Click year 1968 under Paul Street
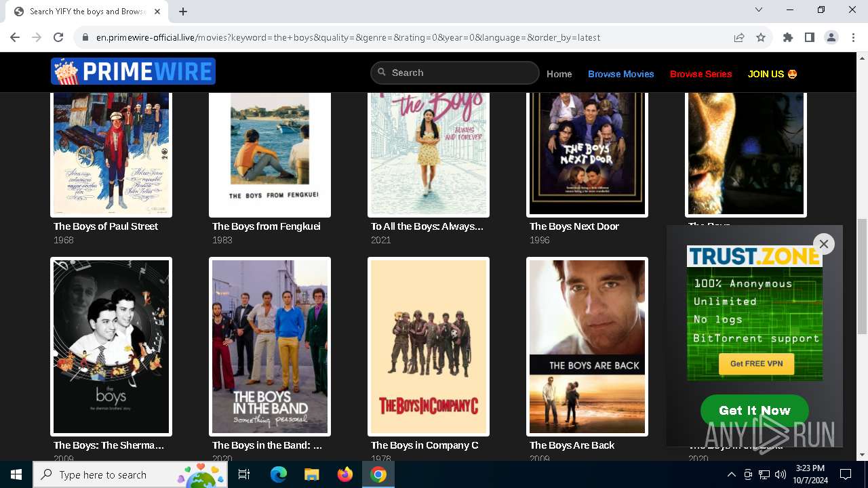This screenshot has width=868, height=488. pos(64,240)
